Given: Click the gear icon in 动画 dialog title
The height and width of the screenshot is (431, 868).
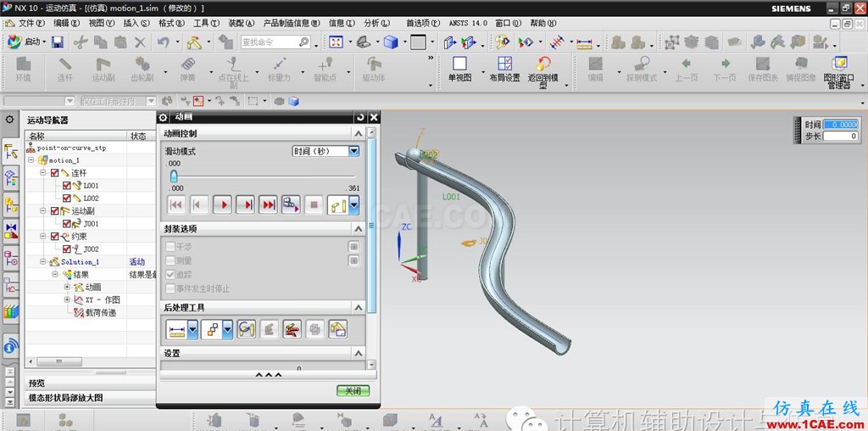Looking at the screenshot, I should pyautogui.click(x=163, y=117).
